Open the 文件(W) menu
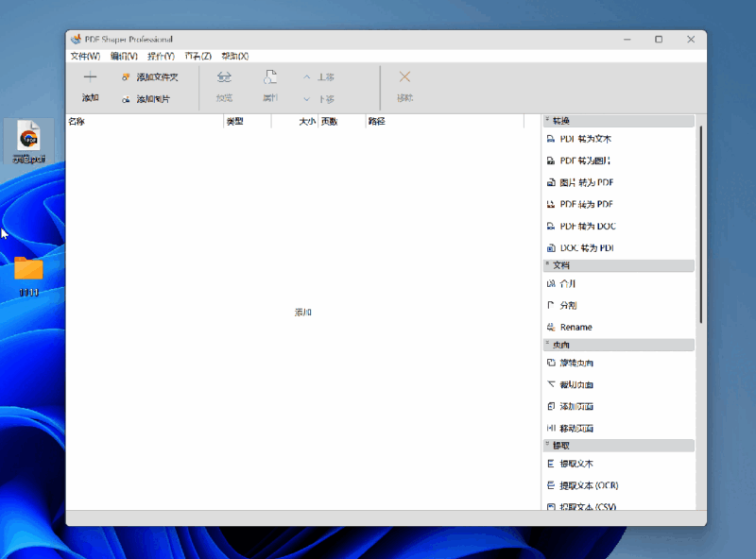 (x=85, y=57)
